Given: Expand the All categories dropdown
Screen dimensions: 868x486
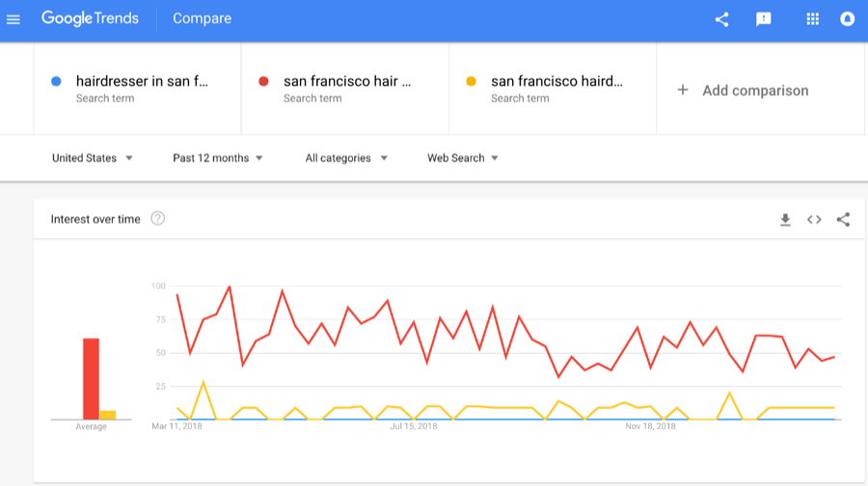Looking at the screenshot, I should 346,158.
